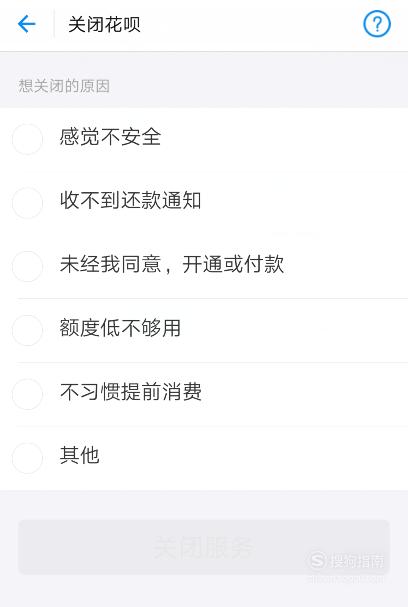Select the 不习惯提前消费 radio circle
This screenshot has height=607, width=408.
coord(27,394)
